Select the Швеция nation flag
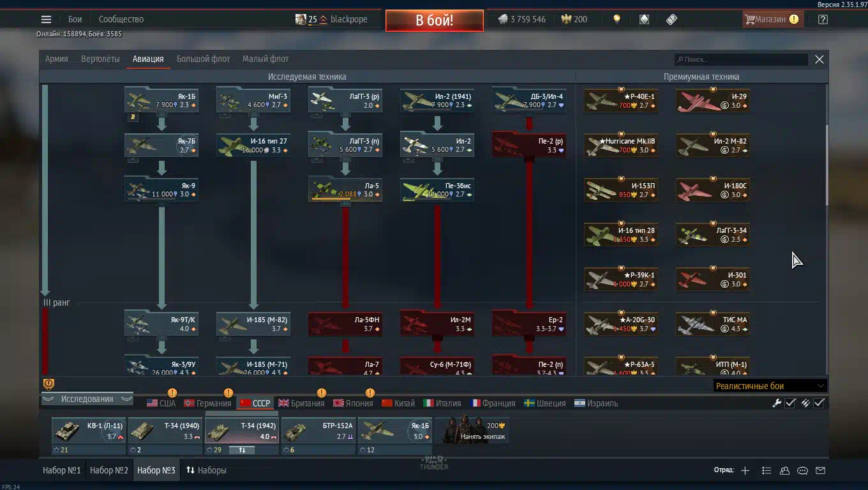This screenshot has height=490, width=868. (x=544, y=403)
